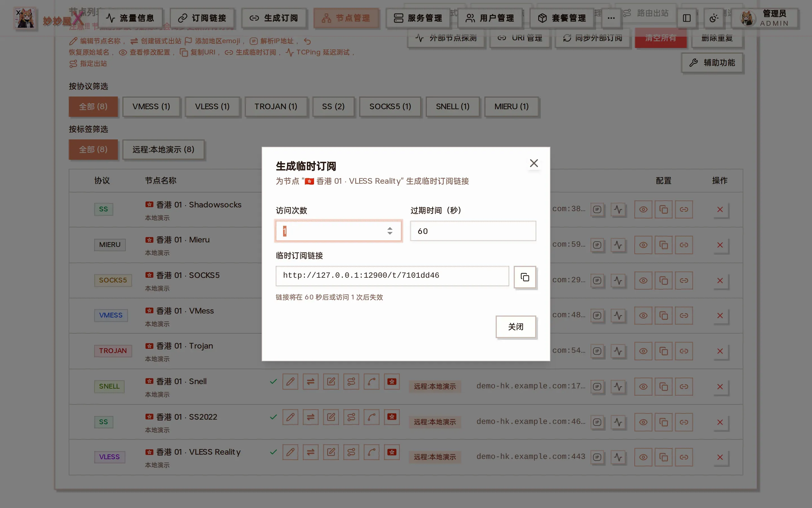The width and height of the screenshot is (812, 508).
Task: Close the temporary subscription dialog with X
Action: click(x=534, y=163)
